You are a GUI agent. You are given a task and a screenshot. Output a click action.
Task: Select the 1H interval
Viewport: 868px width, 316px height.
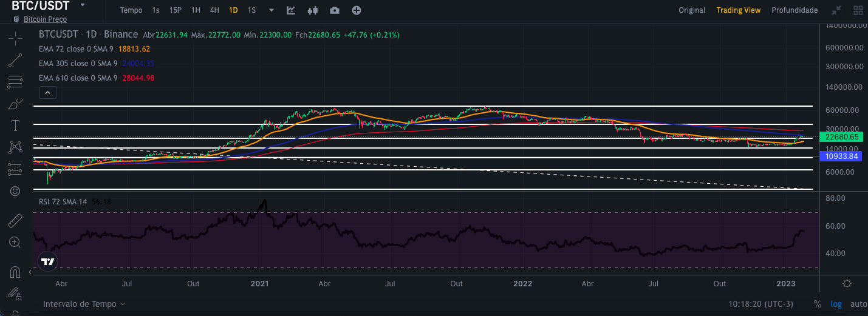pyautogui.click(x=196, y=10)
